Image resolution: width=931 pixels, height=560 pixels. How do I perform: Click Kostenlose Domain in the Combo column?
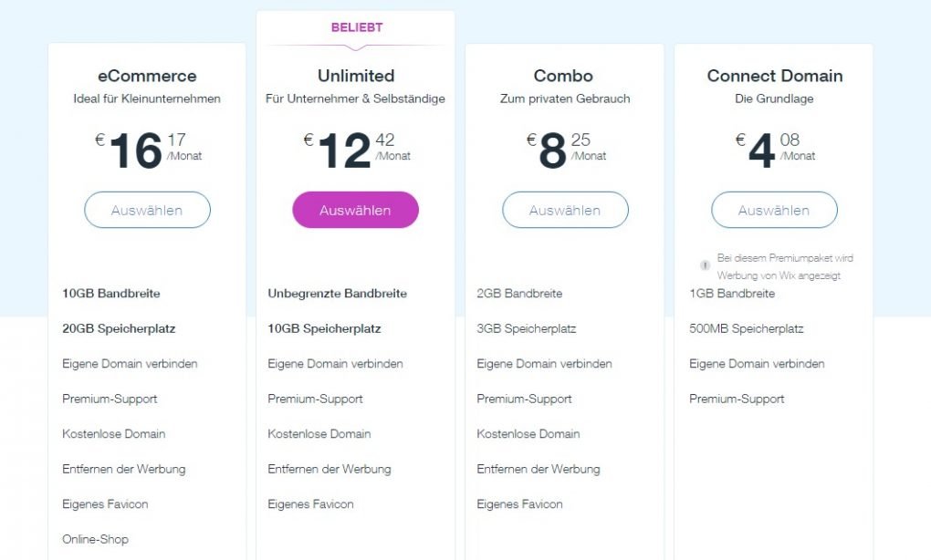pos(528,434)
